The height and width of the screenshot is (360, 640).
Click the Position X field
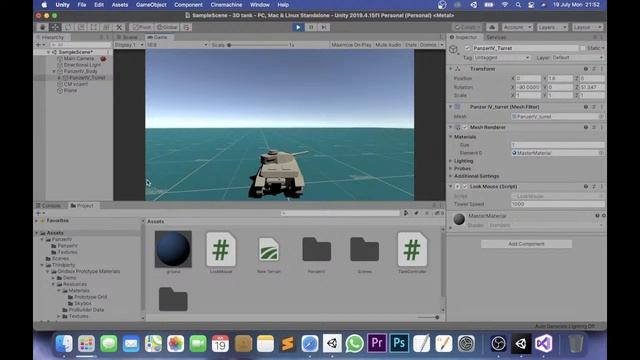[x=529, y=78]
